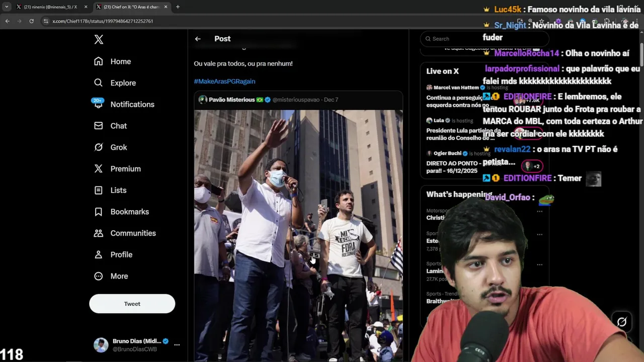Go back using the Post arrow

point(198,39)
